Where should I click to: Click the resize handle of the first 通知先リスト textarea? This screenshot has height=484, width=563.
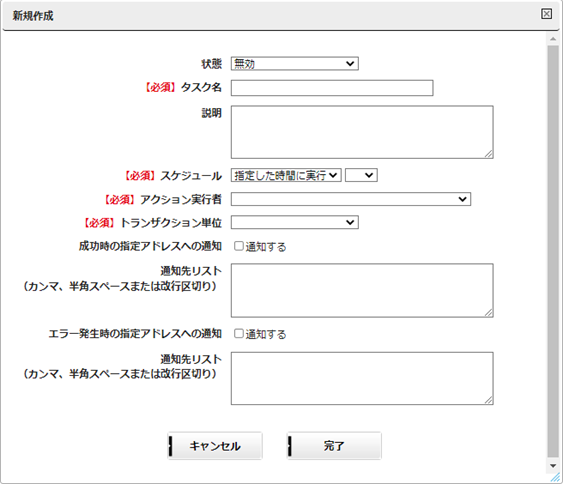pyautogui.click(x=489, y=313)
